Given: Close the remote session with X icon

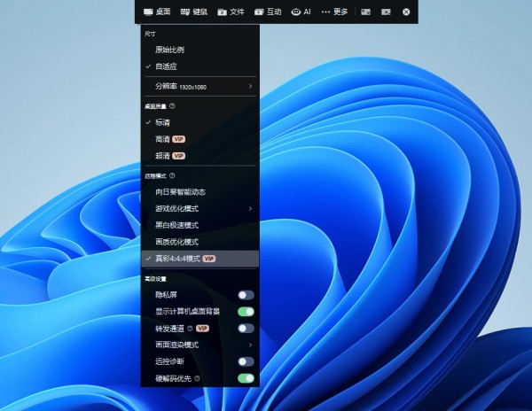Looking at the screenshot, I should 406,12.
